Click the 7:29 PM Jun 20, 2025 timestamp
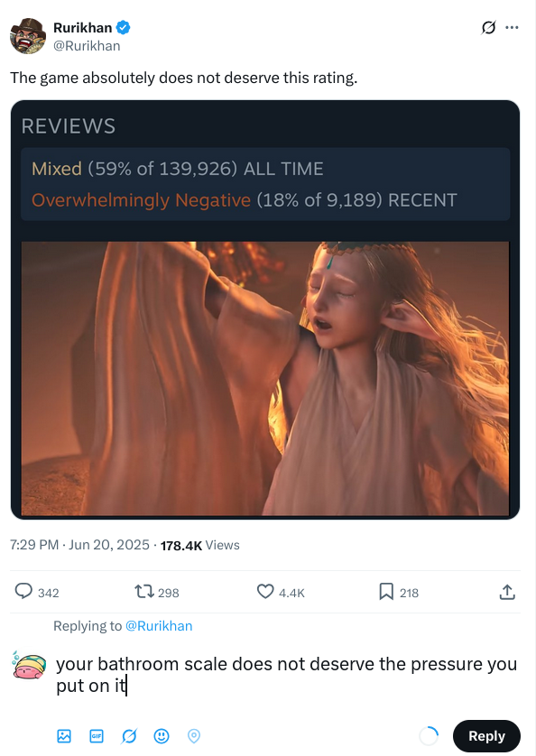The width and height of the screenshot is (536, 756). [79, 545]
